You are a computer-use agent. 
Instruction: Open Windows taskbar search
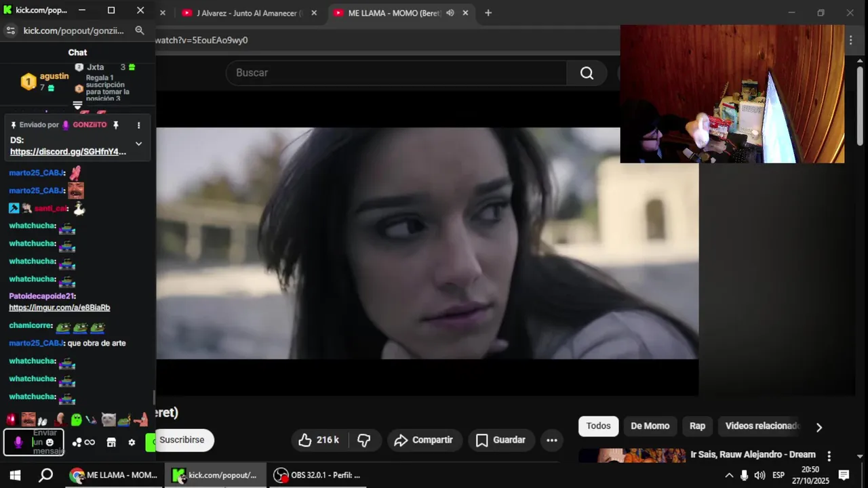(x=45, y=475)
